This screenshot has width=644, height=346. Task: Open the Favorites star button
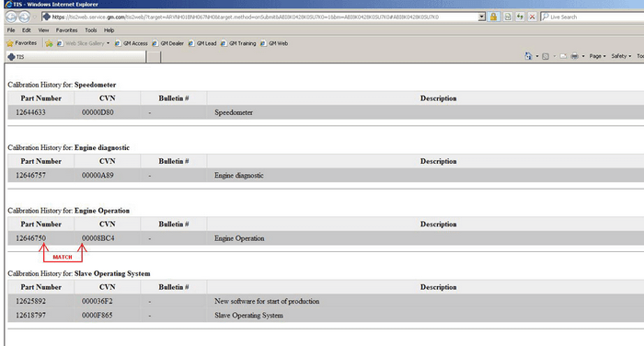pos(22,43)
